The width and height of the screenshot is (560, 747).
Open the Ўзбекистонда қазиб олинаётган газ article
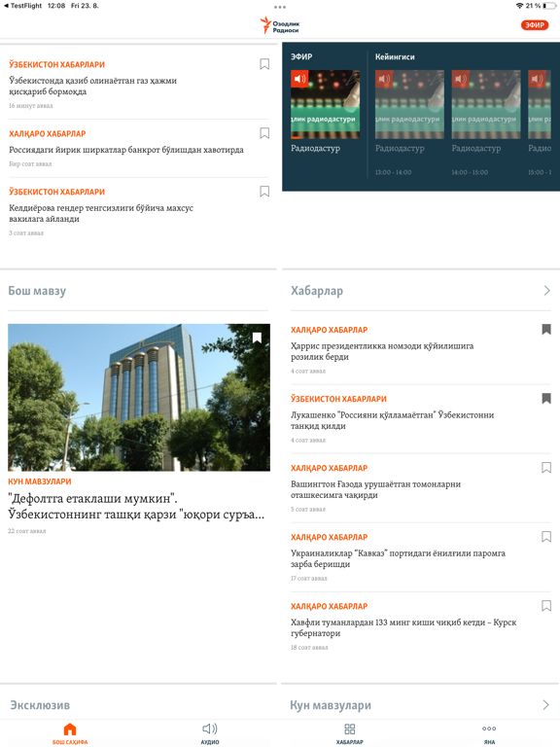point(93,87)
